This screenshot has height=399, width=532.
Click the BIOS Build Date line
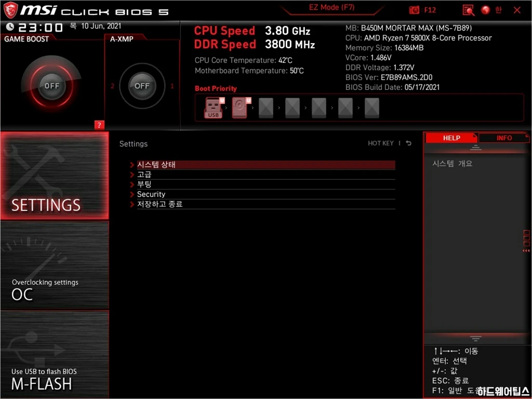coord(393,87)
